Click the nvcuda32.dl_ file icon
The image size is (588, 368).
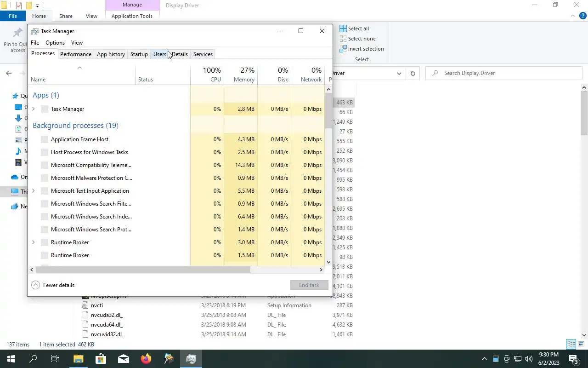coord(85,315)
